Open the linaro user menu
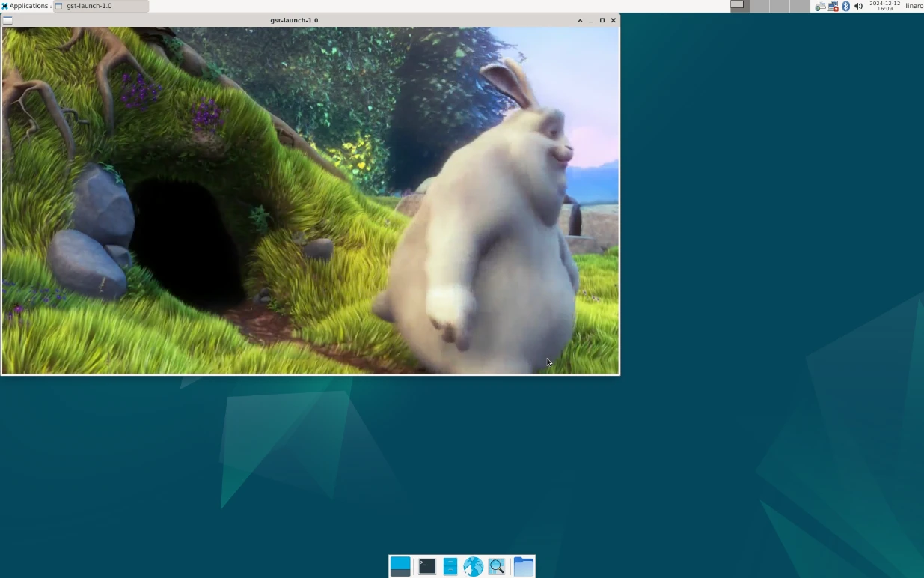The width and height of the screenshot is (924, 578). (x=914, y=6)
